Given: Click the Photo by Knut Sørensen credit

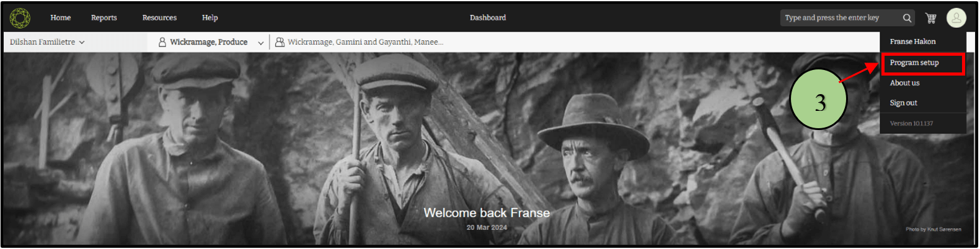Looking at the screenshot, I should click(x=934, y=229).
